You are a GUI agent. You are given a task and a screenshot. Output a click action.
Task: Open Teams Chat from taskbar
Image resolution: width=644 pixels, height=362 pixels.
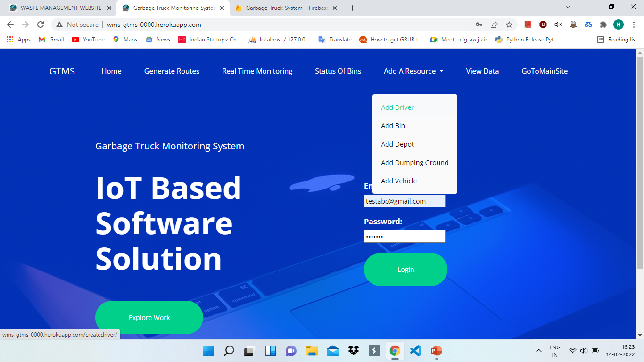tap(291, 351)
